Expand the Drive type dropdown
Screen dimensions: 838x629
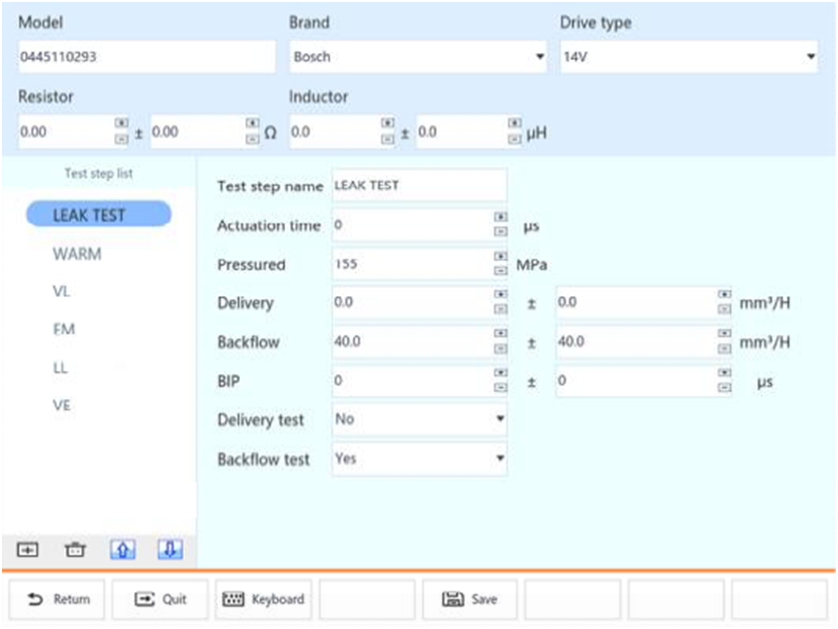[688, 57]
